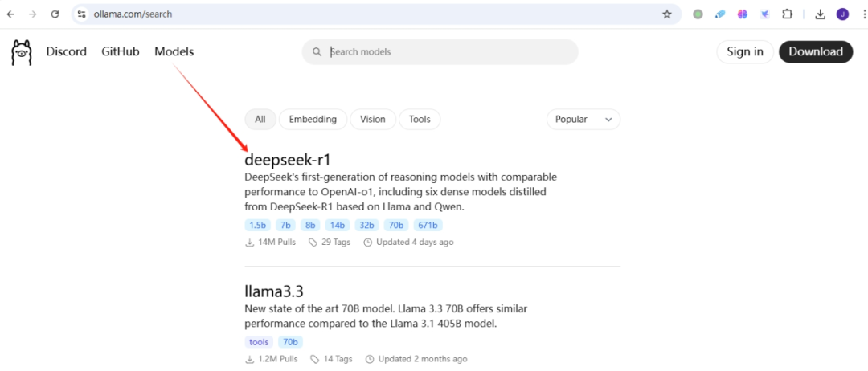Image resolution: width=868 pixels, height=371 pixels.
Task: Reload the page with the refresh icon
Action: [55, 14]
